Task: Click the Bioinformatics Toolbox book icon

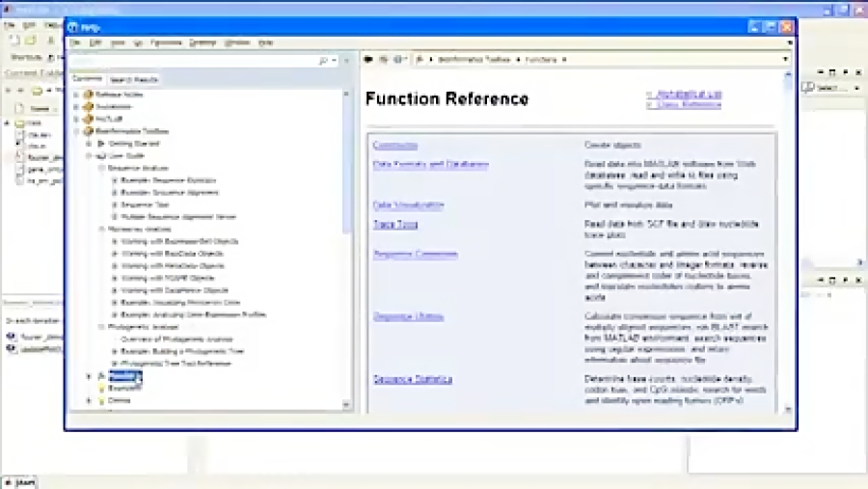Action: click(88, 131)
